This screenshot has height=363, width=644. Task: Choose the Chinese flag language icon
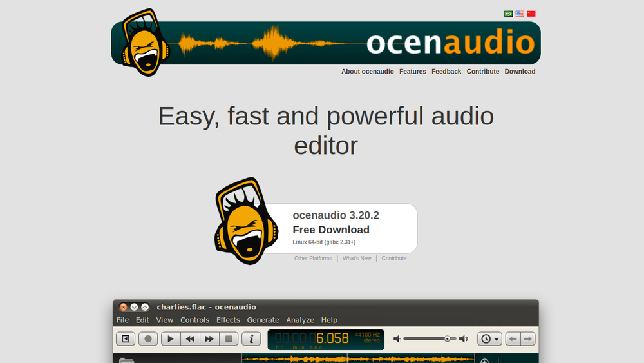point(531,14)
